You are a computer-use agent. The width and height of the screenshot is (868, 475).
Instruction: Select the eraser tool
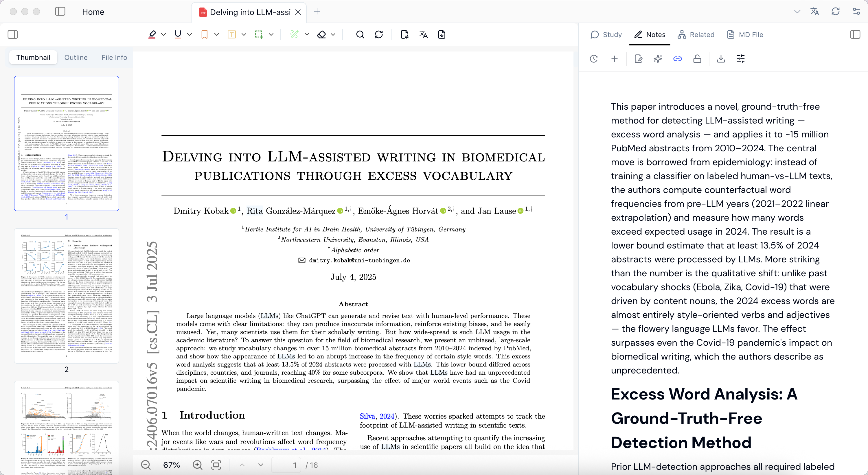[x=321, y=34]
